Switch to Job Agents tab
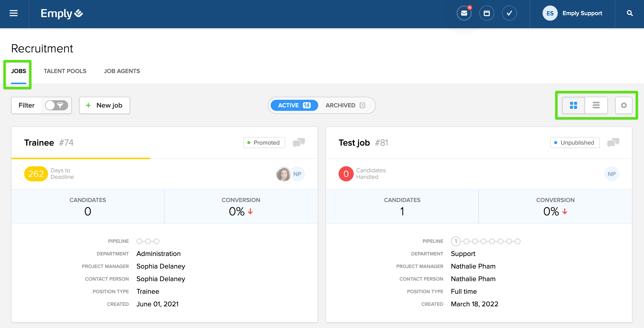 [x=122, y=71]
